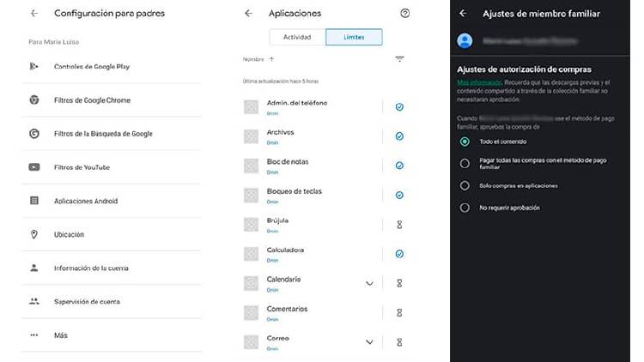644x362 pixels.
Task: Open the 'Más información' link
Action: tap(475, 82)
